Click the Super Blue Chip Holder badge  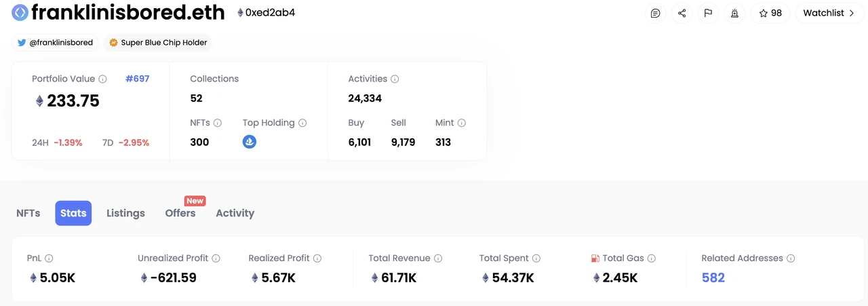[157, 42]
